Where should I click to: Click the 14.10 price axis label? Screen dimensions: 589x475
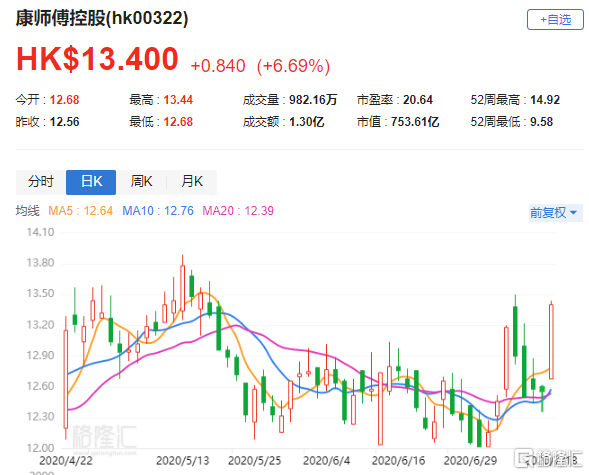click(40, 232)
